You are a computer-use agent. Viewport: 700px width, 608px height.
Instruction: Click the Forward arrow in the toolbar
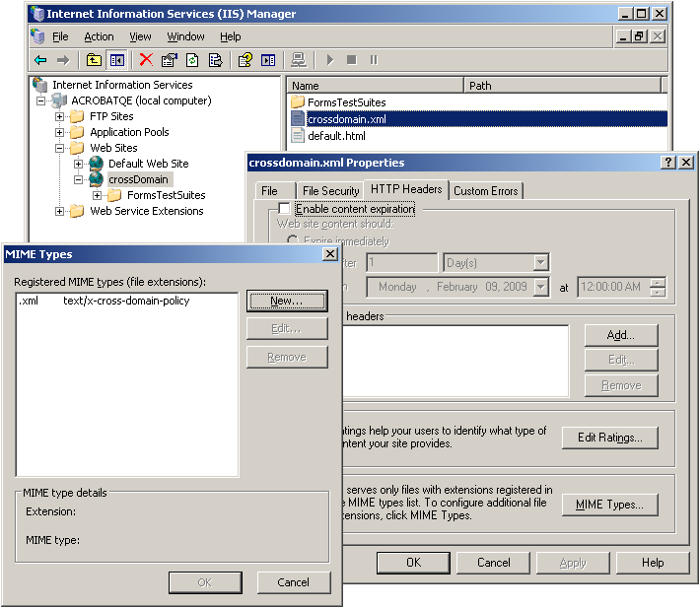click(x=63, y=60)
